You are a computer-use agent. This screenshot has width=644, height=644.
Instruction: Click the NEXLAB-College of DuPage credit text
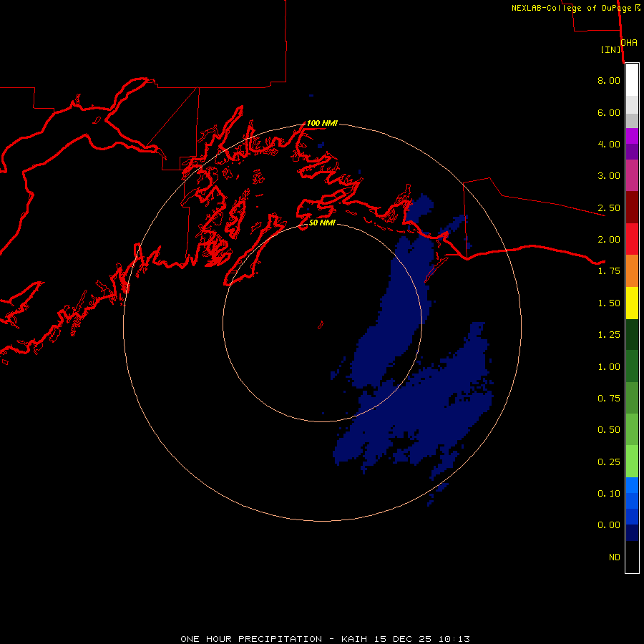tap(576, 8)
